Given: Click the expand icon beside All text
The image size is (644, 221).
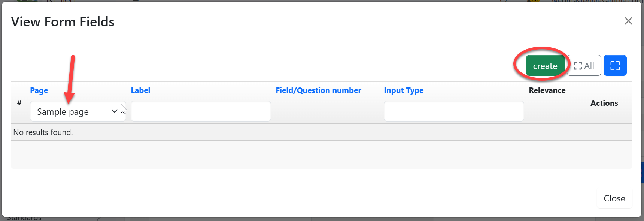Looking at the screenshot, I should coord(578,66).
